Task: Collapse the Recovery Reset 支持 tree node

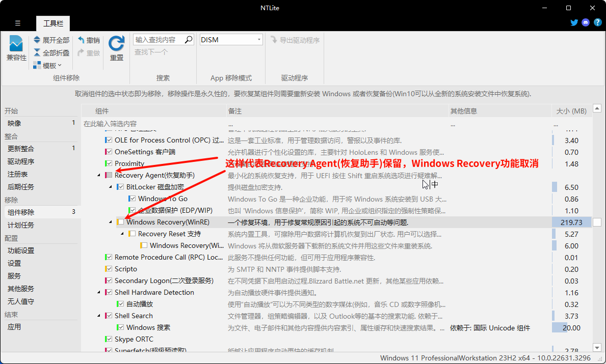Action: tap(122, 234)
